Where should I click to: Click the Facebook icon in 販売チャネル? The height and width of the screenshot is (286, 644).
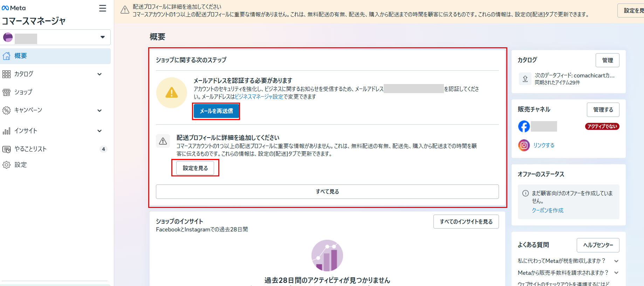click(524, 126)
